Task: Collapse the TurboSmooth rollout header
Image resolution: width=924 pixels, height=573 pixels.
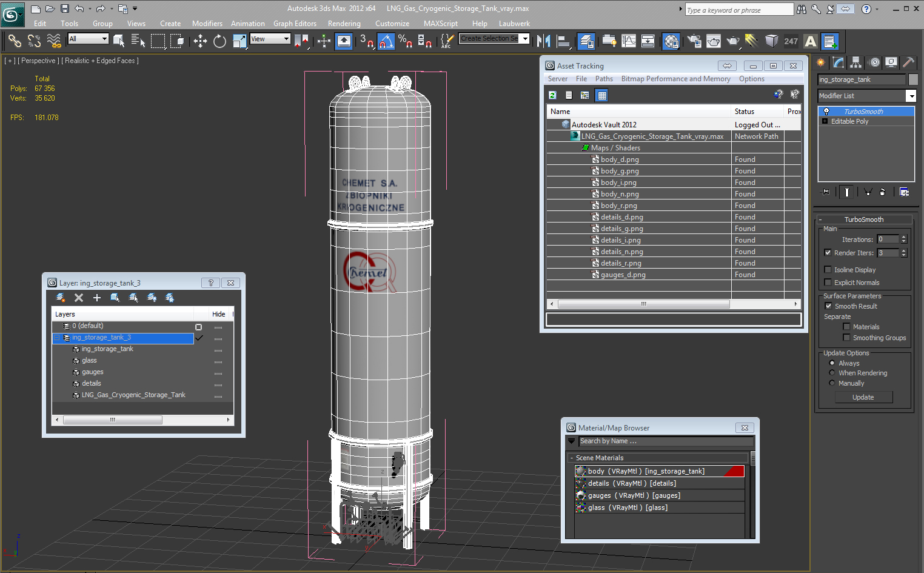Action: [864, 219]
